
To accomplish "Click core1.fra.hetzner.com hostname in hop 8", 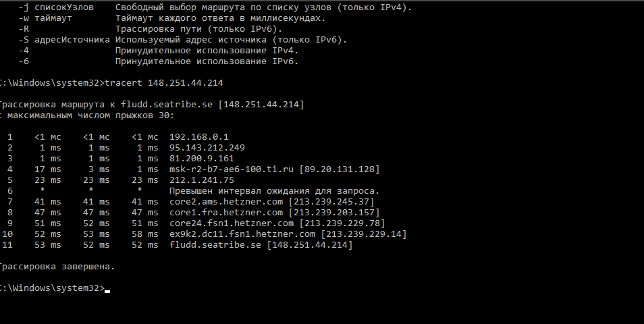I will (226, 213).
